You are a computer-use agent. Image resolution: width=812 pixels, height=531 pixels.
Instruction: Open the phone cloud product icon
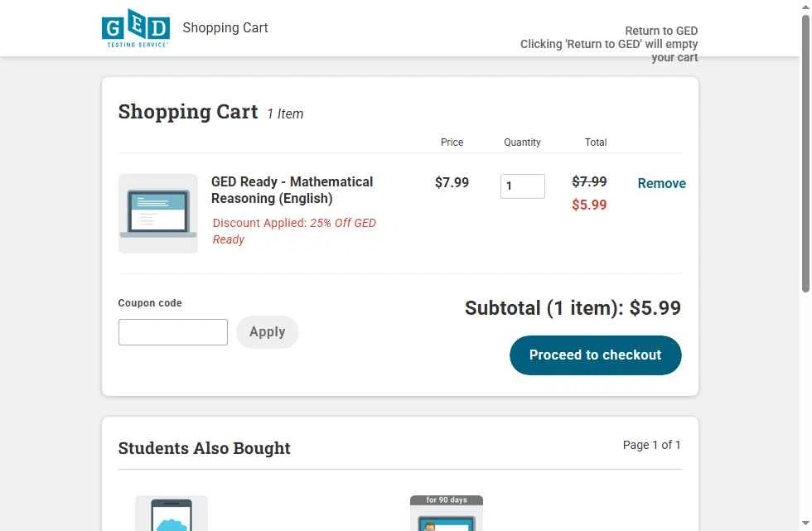pos(172,514)
